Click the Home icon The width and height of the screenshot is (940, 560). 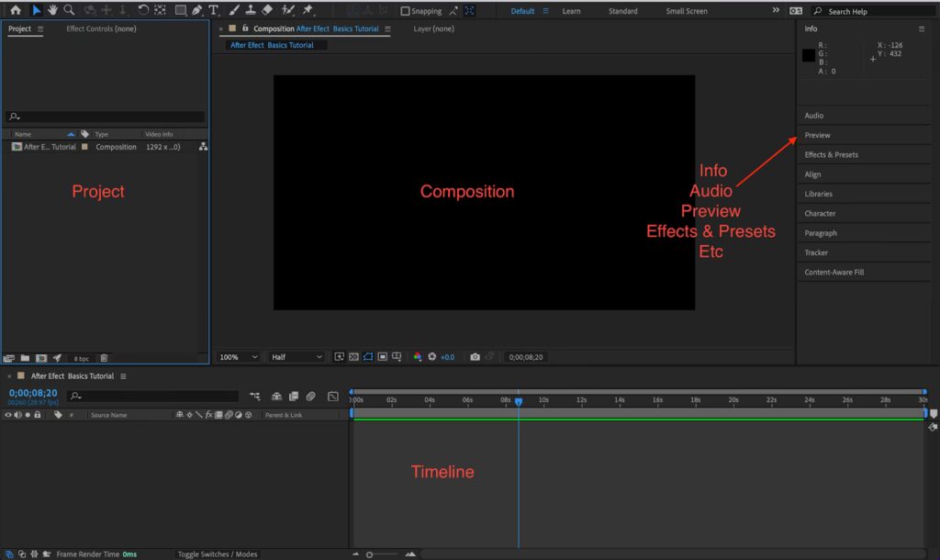pos(16,10)
